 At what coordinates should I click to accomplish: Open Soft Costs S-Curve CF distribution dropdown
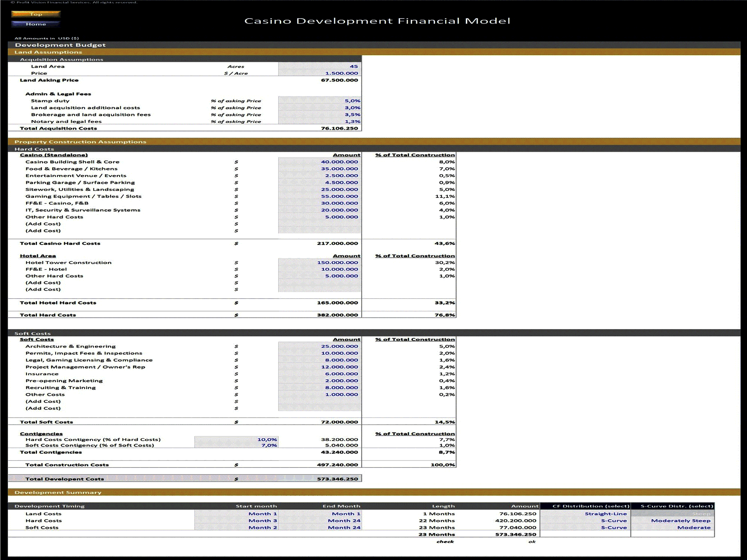[585, 527]
